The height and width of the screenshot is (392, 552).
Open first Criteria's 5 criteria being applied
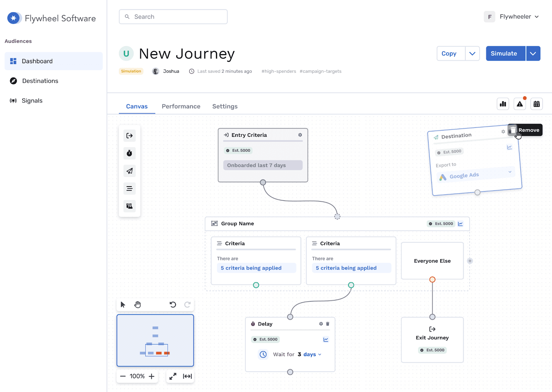tap(256, 268)
